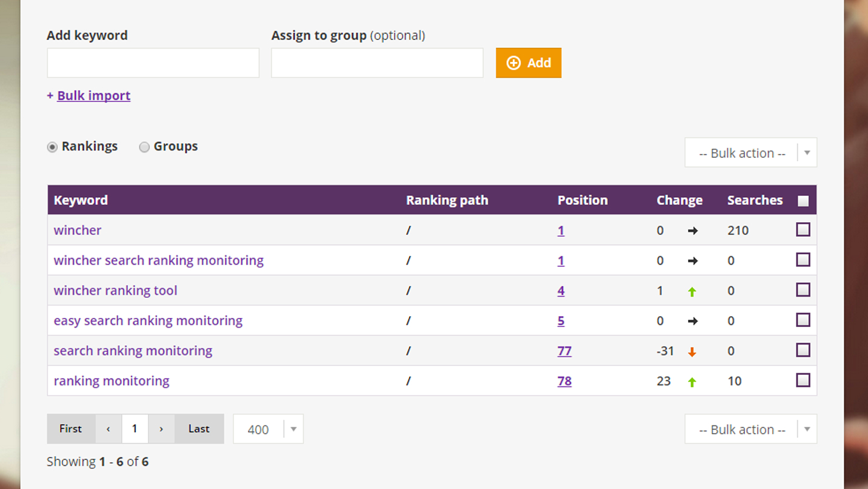This screenshot has width=868, height=489.
Task: Sort by the Change column header
Action: pyautogui.click(x=679, y=200)
